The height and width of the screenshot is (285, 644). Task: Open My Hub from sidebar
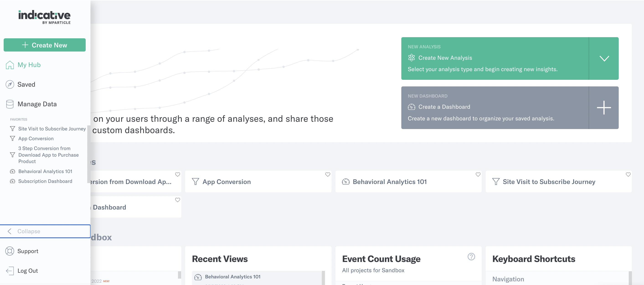[29, 65]
